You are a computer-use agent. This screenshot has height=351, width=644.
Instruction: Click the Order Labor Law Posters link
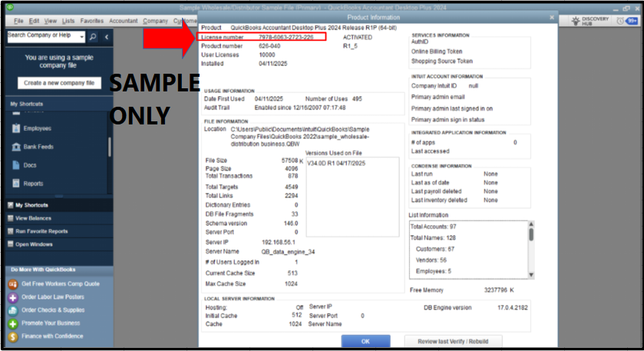52,297
